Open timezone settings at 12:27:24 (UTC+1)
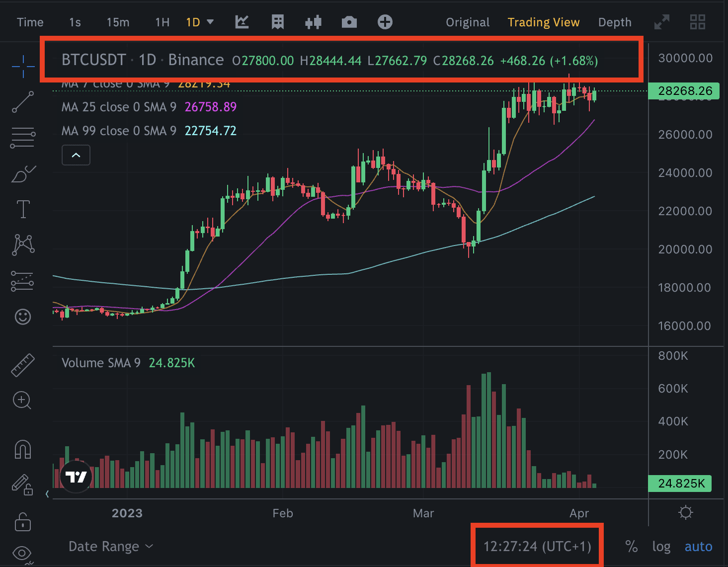This screenshot has height=567, width=728. (x=537, y=546)
